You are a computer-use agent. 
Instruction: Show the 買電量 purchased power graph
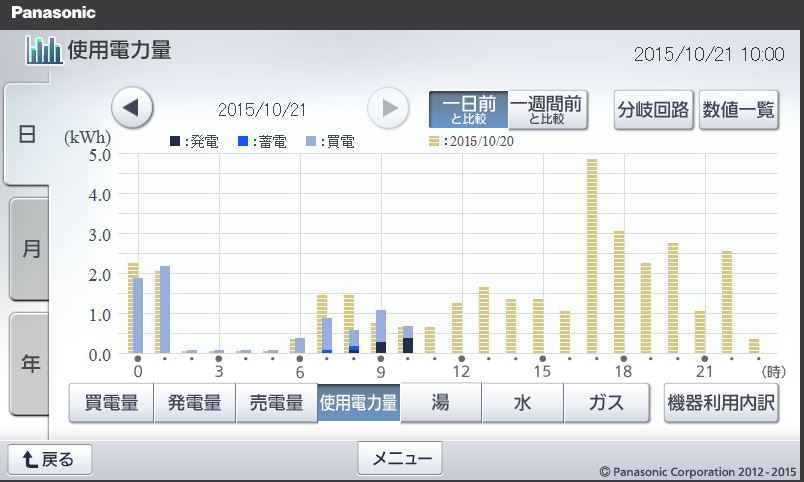point(111,404)
